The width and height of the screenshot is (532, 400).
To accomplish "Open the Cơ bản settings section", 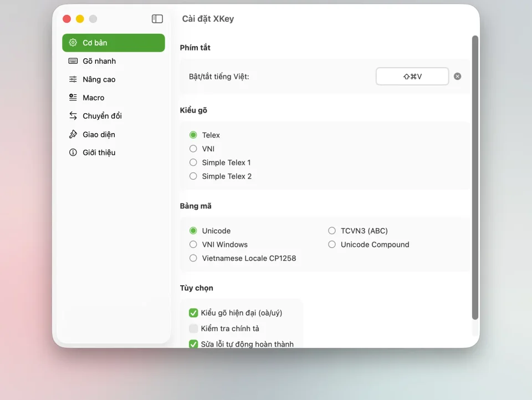I will coord(114,43).
